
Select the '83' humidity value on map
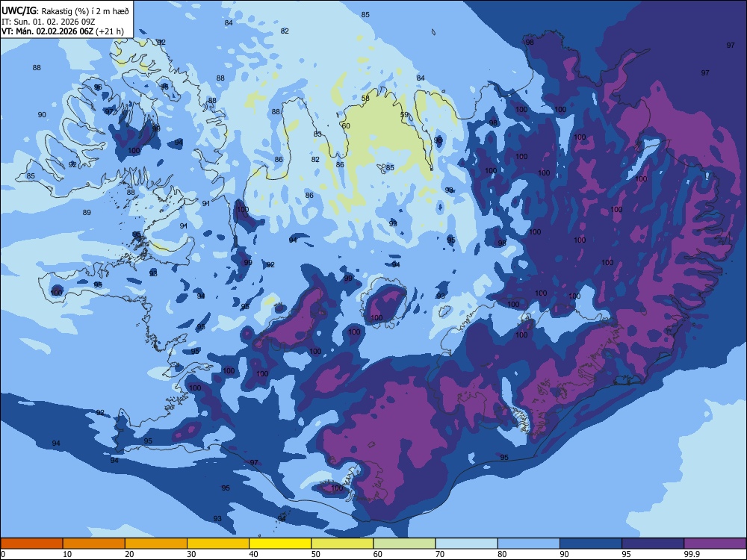click(x=317, y=134)
